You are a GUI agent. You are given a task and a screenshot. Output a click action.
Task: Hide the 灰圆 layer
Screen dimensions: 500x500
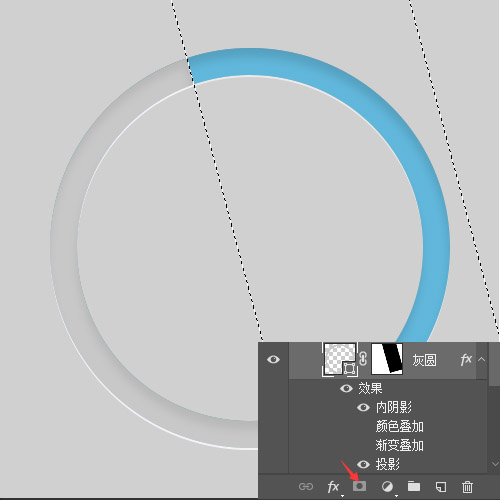[x=273, y=359]
